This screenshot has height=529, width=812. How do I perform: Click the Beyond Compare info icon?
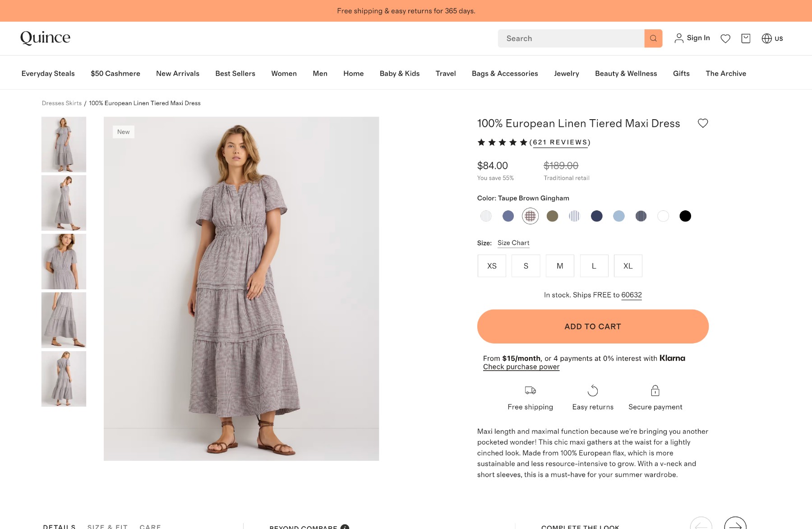click(345, 526)
